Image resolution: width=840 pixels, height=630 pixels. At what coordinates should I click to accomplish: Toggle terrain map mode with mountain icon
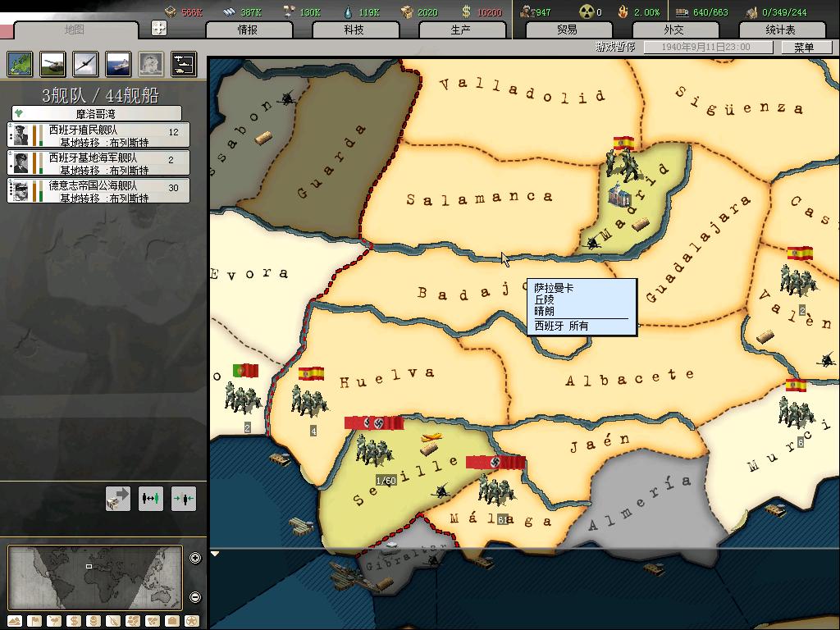click(15, 621)
